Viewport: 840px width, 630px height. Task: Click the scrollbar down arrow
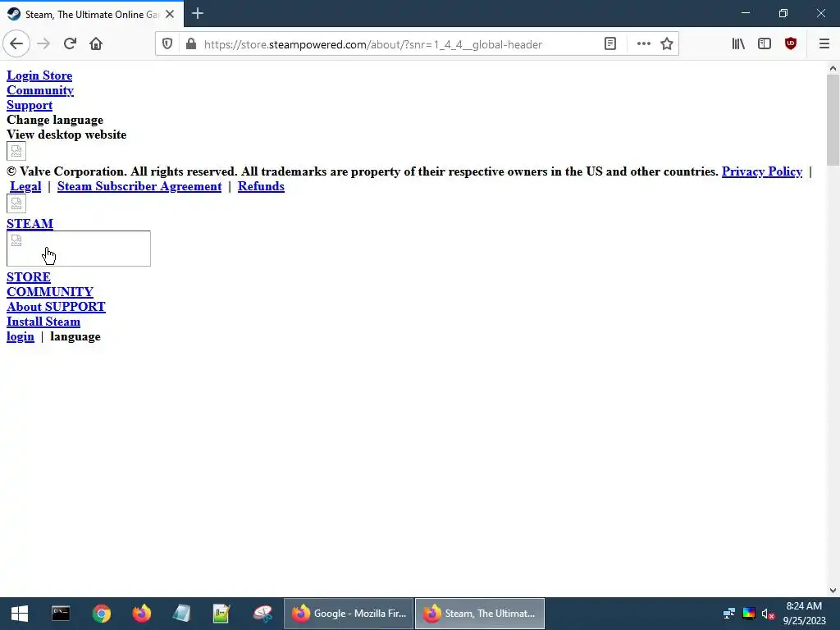(x=833, y=591)
